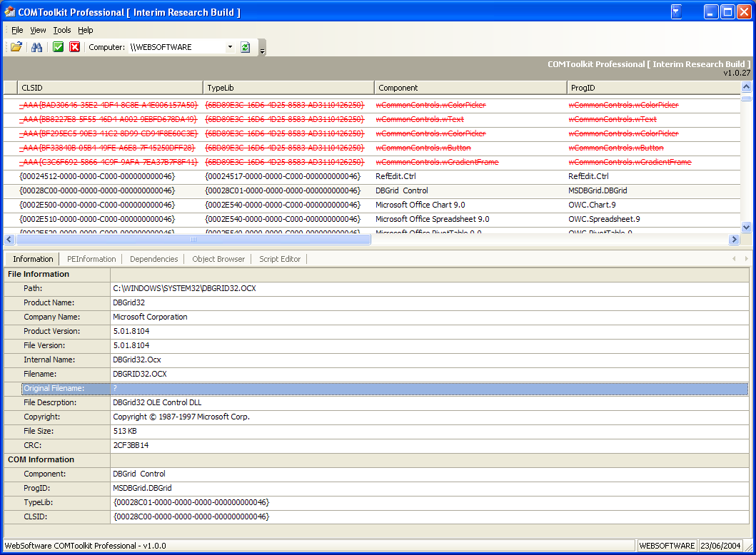Click the Computer field \\WEBSOFTWARE
Screen dimensions: 756x555
pos(176,47)
